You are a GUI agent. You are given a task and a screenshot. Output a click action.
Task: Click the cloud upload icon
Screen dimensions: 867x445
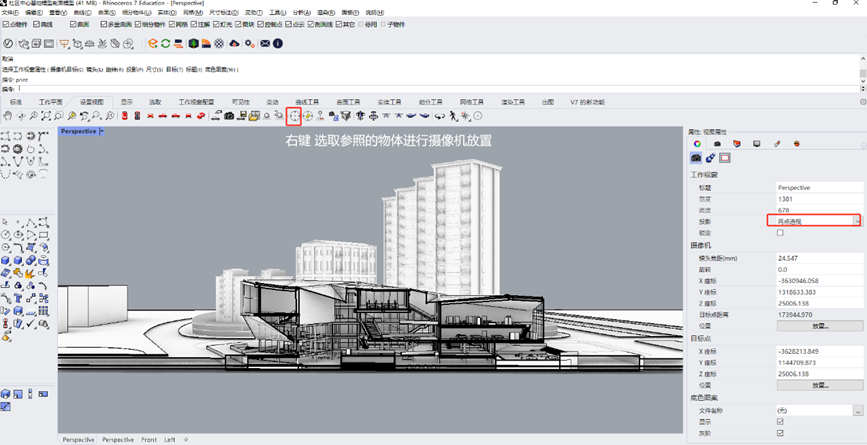pyautogui.click(x=234, y=43)
